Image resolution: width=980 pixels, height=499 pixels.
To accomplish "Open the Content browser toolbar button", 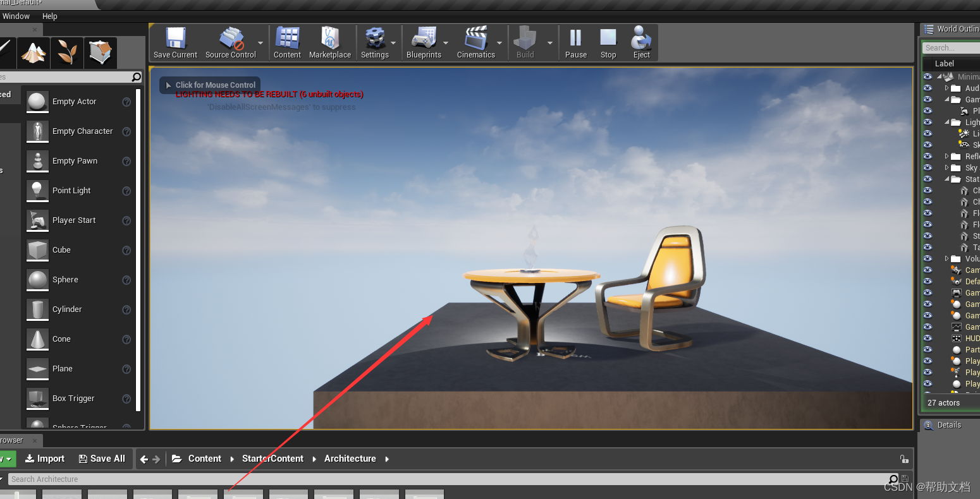I will [287, 43].
